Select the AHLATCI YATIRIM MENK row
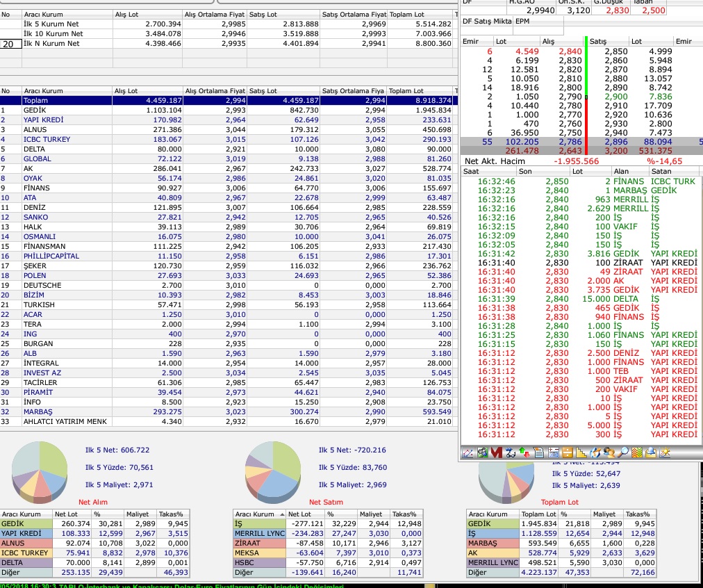703x588 pixels. [x=229, y=422]
